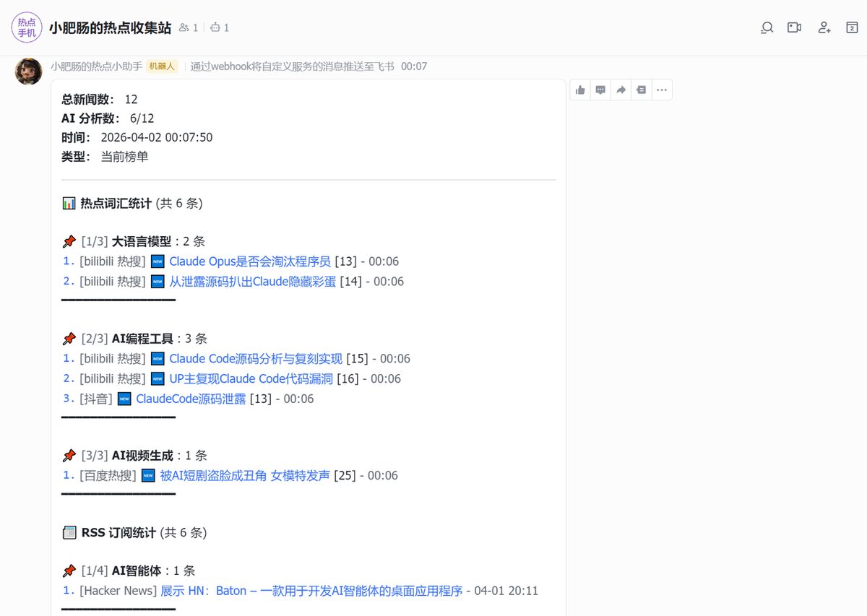Open the calendar icon in chat header
Screen dimensions: 867x616
(x=852, y=27)
